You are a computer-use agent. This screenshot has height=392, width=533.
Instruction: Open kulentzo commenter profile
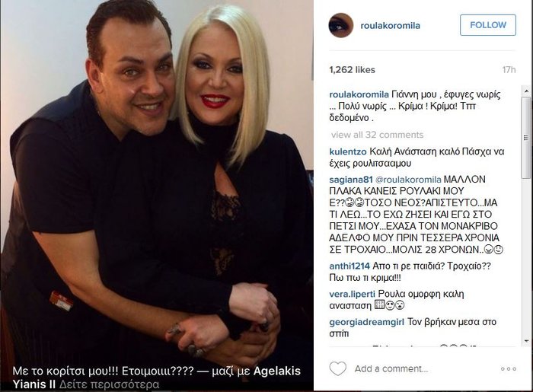(x=348, y=151)
